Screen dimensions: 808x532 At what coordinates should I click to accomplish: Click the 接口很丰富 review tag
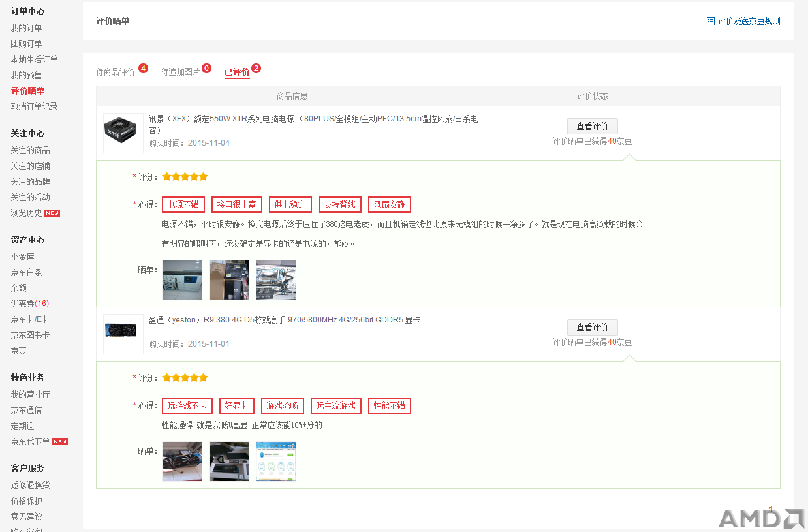tap(237, 204)
